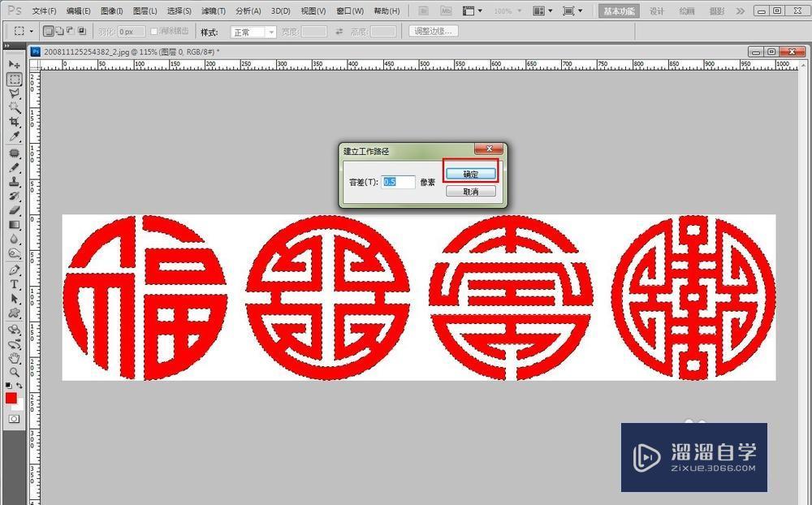Open the 图像(I) menu
This screenshot has height=505, width=812.
[x=112, y=11]
